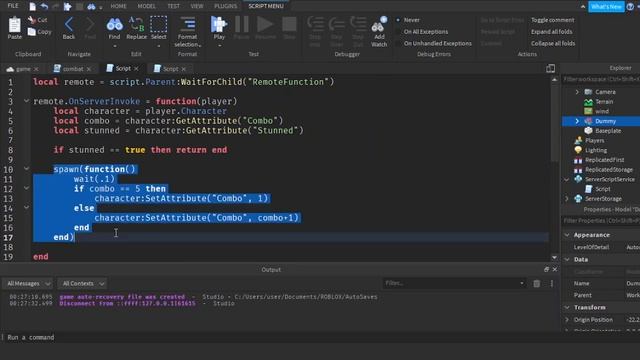Expand the Dummy model node
Screen dimensions: 640x360
tap(577, 121)
